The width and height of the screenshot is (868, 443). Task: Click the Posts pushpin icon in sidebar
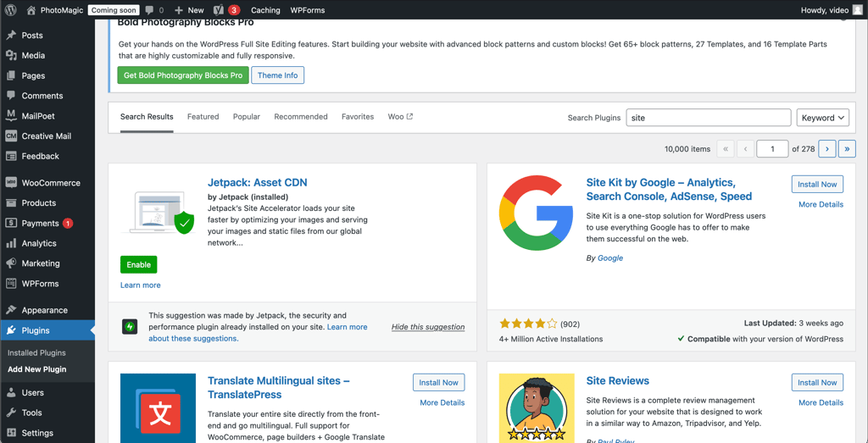point(10,36)
